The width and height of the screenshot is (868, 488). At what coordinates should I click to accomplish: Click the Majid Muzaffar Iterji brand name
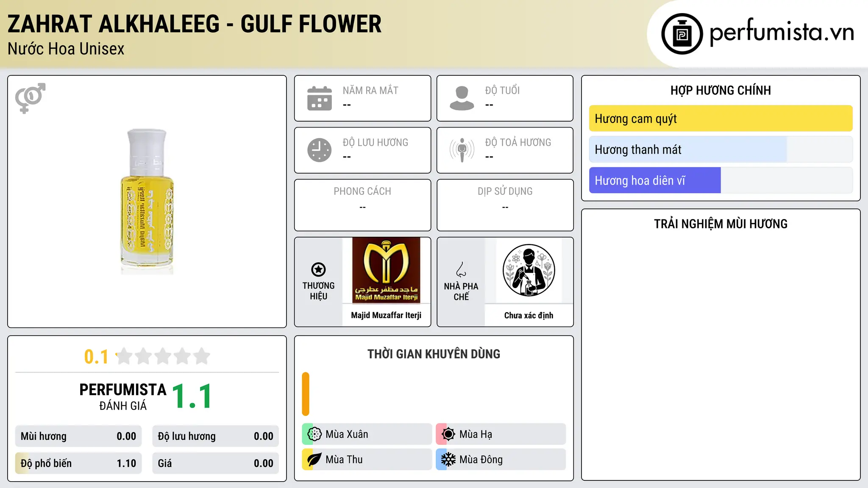coord(386,315)
